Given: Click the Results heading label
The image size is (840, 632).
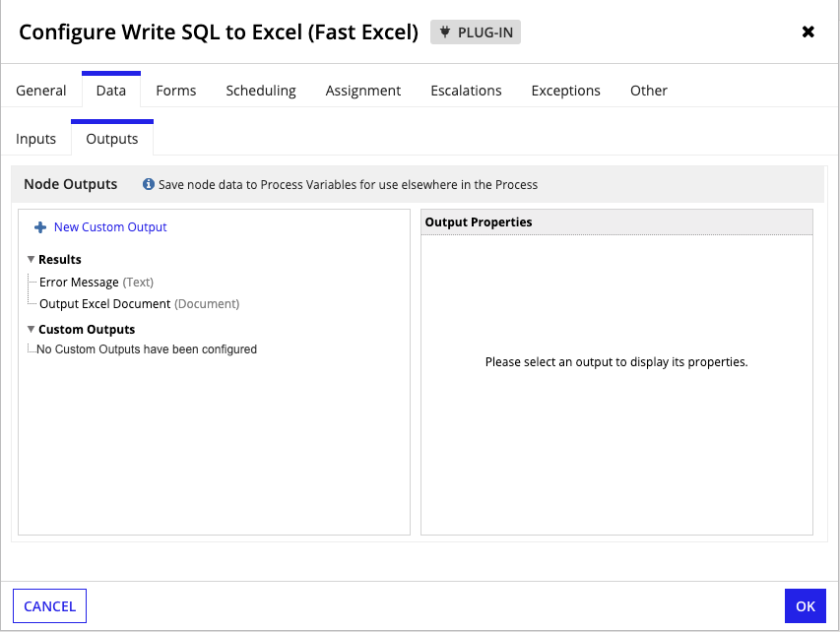Looking at the screenshot, I should click(60, 259).
